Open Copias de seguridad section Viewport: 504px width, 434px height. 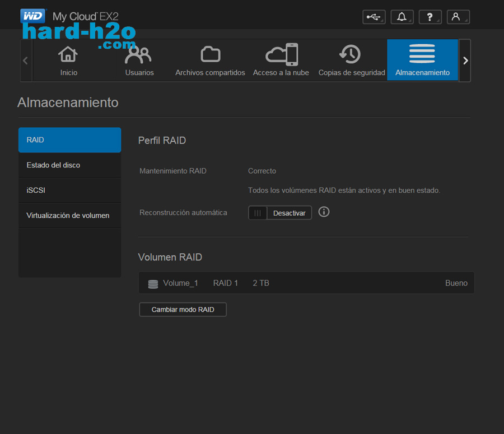coord(352,60)
